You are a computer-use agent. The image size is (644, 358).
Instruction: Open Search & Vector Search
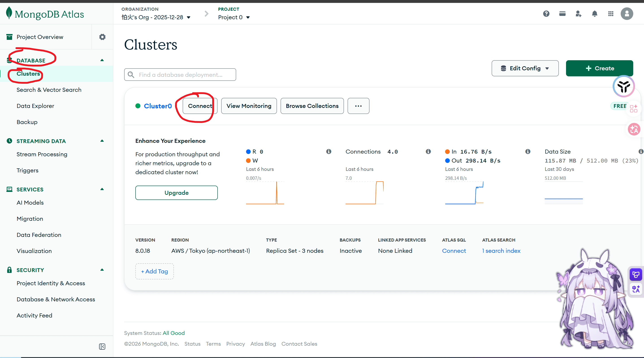49,90
